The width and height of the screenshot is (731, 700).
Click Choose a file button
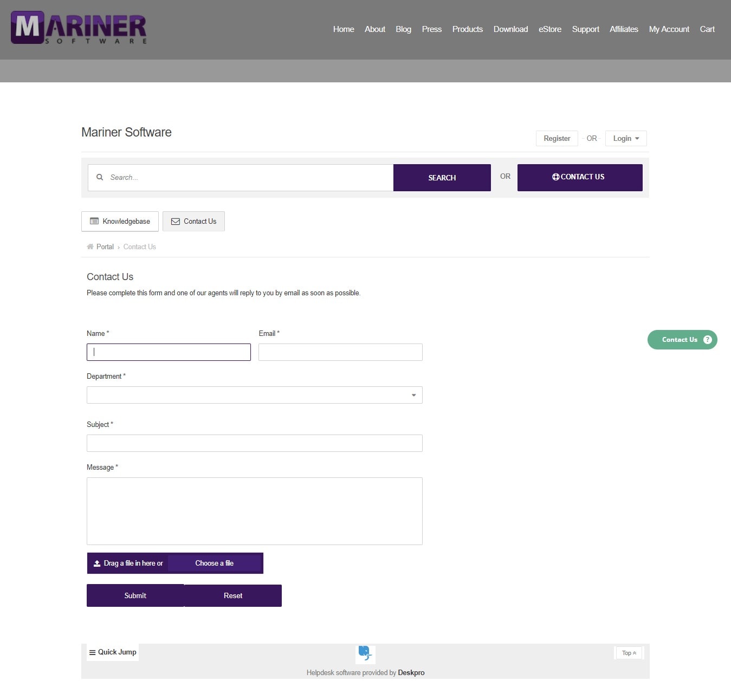coord(215,563)
